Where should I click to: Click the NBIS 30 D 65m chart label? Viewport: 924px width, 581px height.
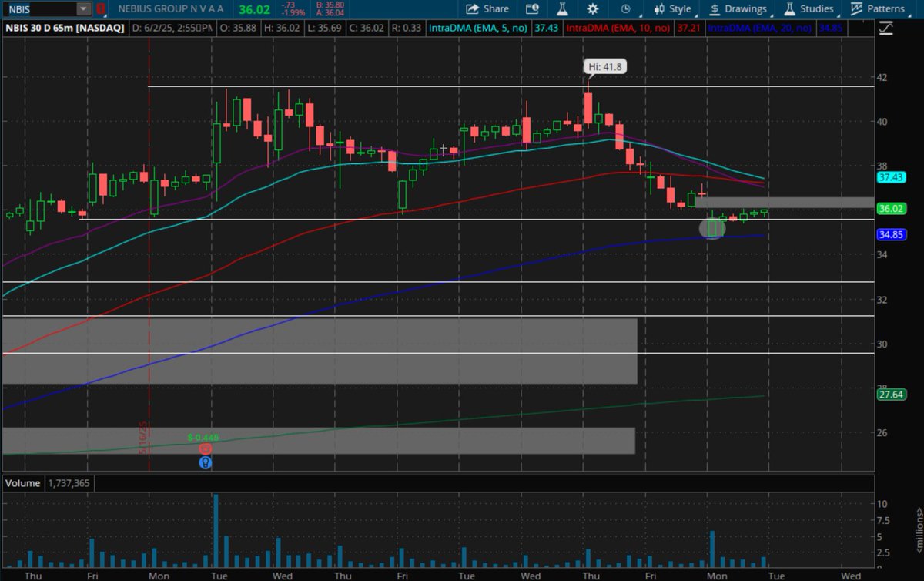(x=64, y=28)
